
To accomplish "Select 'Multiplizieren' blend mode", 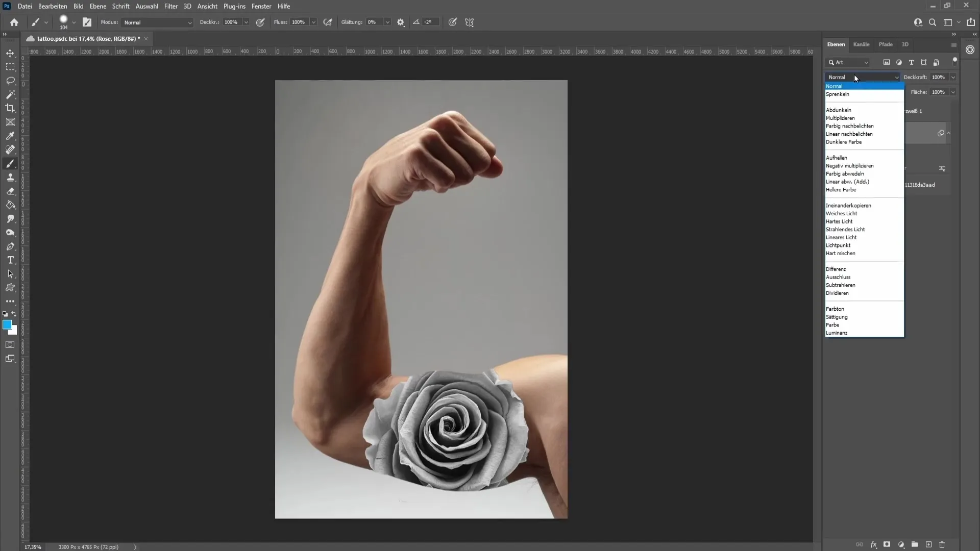I will 841,118.
